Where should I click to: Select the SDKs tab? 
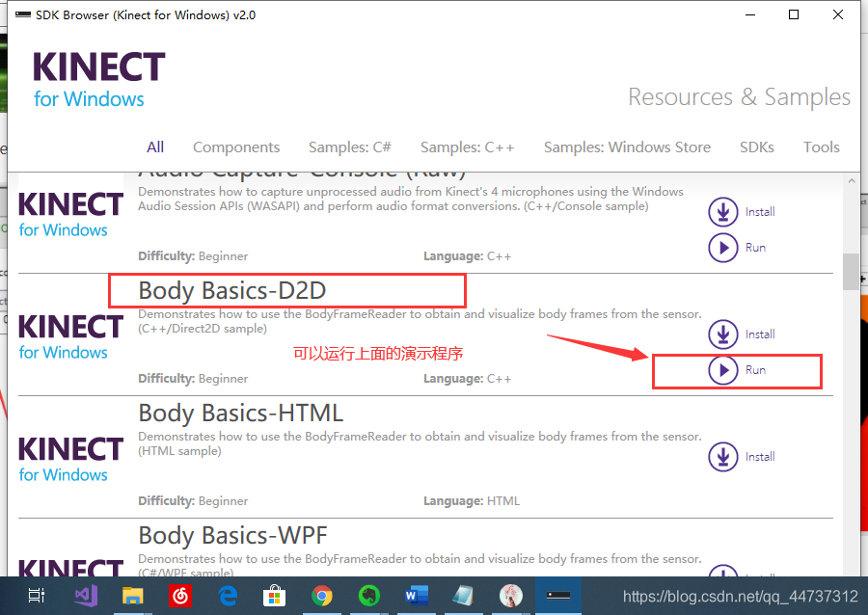pos(757,147)
